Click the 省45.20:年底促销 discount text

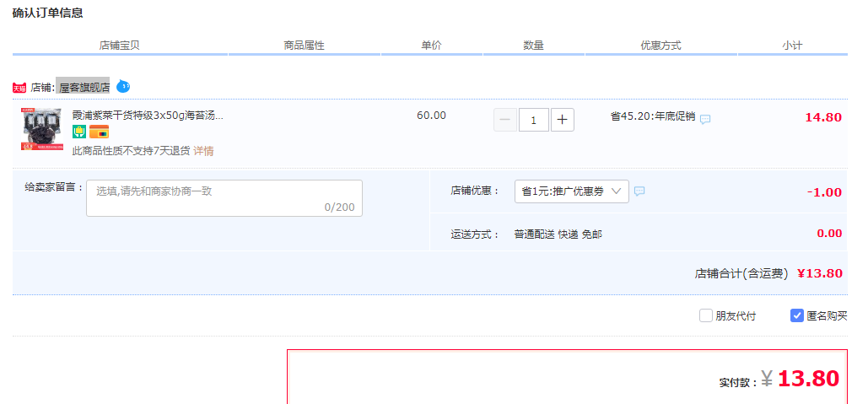pos(653,116)
